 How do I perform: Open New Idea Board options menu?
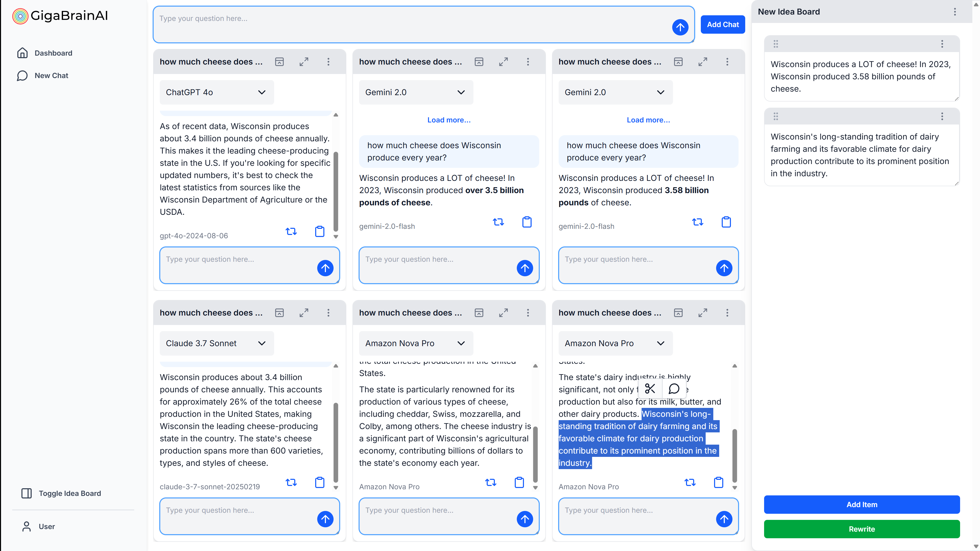click(955, 12)
